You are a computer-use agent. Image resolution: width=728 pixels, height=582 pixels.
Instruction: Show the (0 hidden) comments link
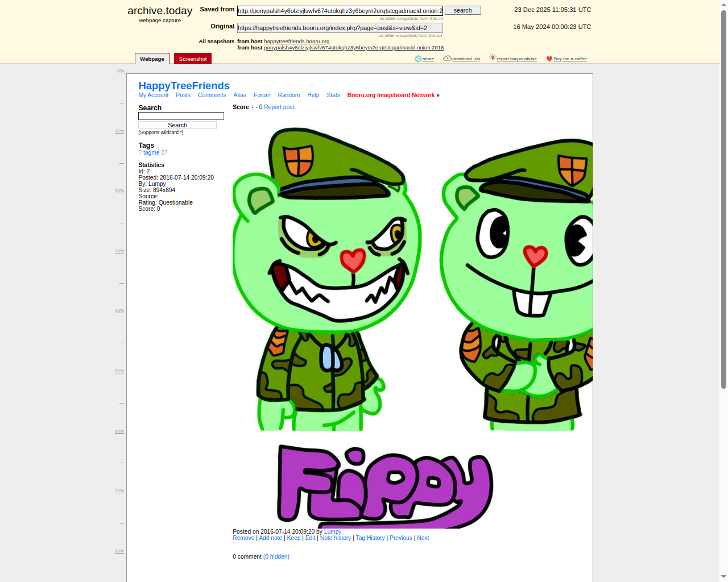(x=276, y=557)
